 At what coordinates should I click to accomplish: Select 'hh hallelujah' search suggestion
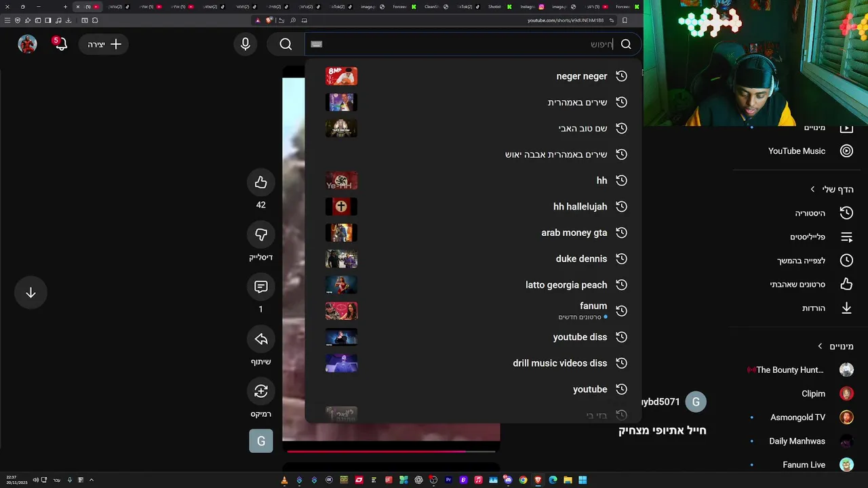pos(473,207)
